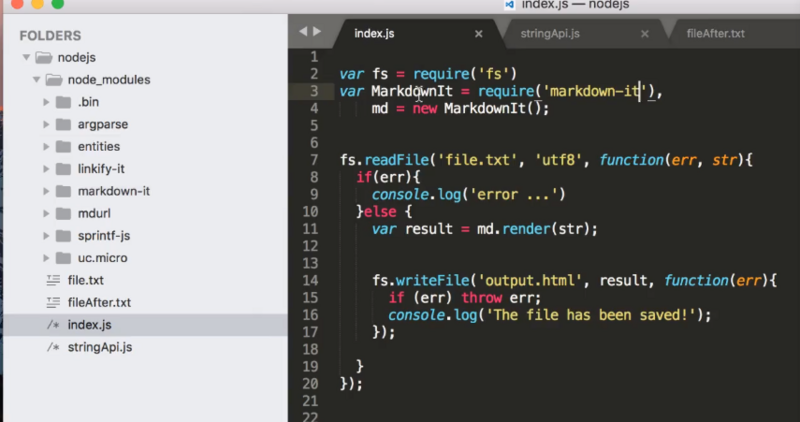
Task: Open stringApi.js from the sidebar
Action: (x=99, y=347)
